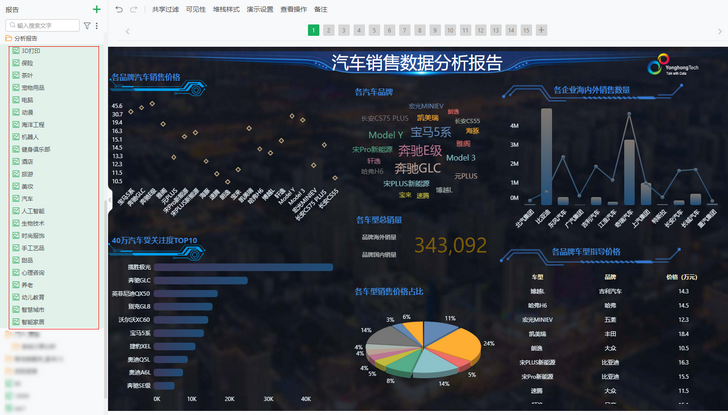Click the tall 比亚迪 bar in the sales chart

546,156
